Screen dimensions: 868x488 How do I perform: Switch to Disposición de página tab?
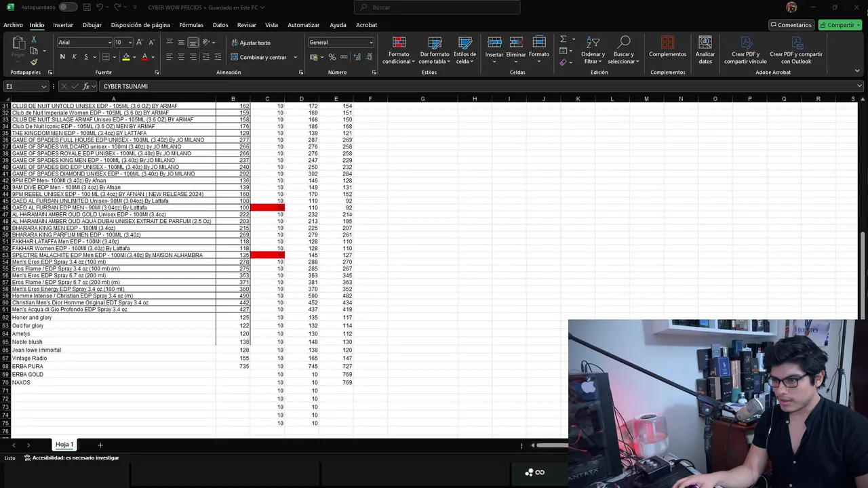tap(140, 25)
